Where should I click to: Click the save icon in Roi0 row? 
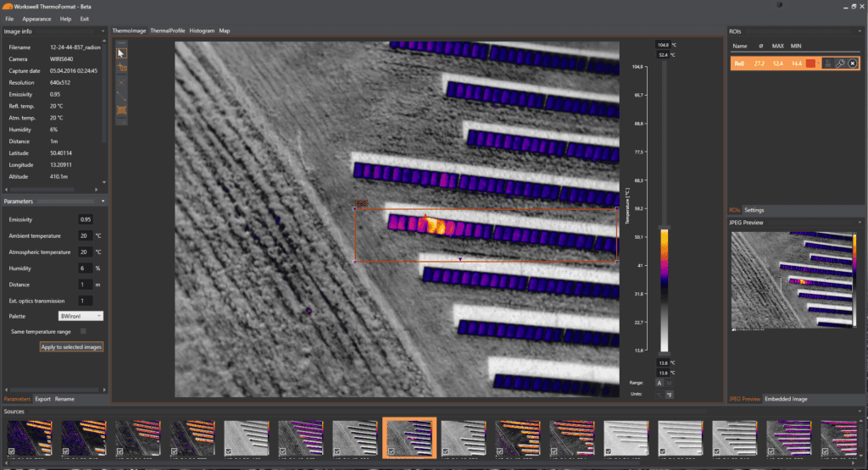(x=827, y=64)
